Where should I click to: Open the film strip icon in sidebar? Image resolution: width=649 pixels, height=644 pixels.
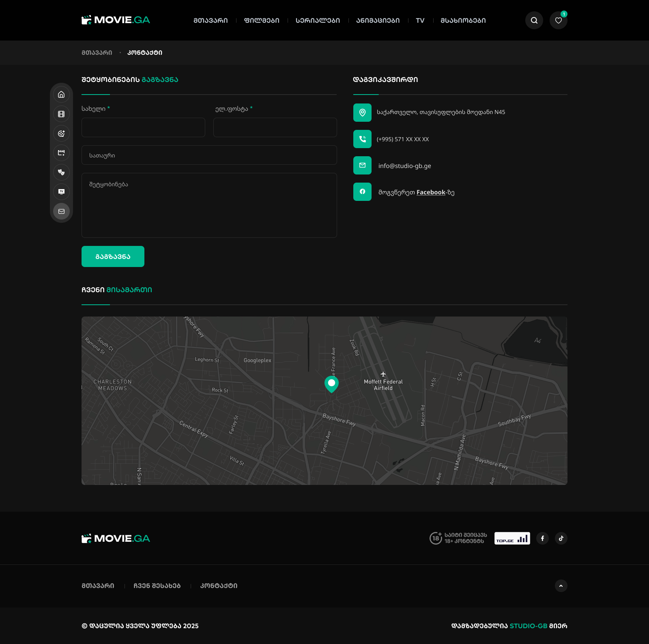tap(61, 114)
